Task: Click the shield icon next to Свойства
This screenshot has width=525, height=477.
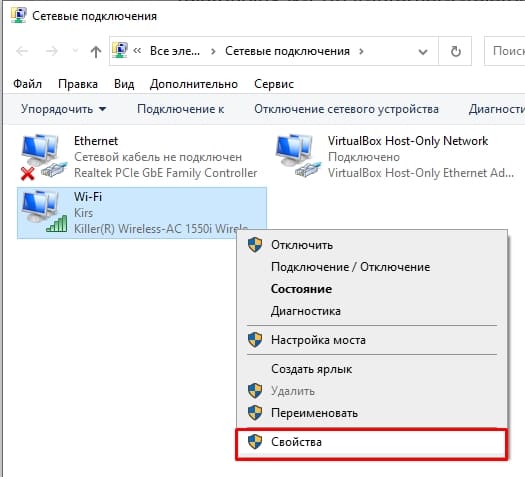Action: (255, 442)
